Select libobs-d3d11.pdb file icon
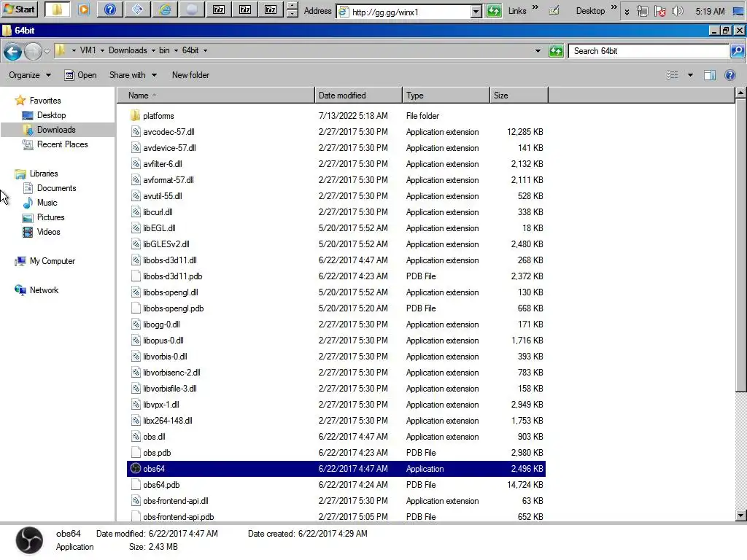 pyautogui.click(x=135, y=276)
